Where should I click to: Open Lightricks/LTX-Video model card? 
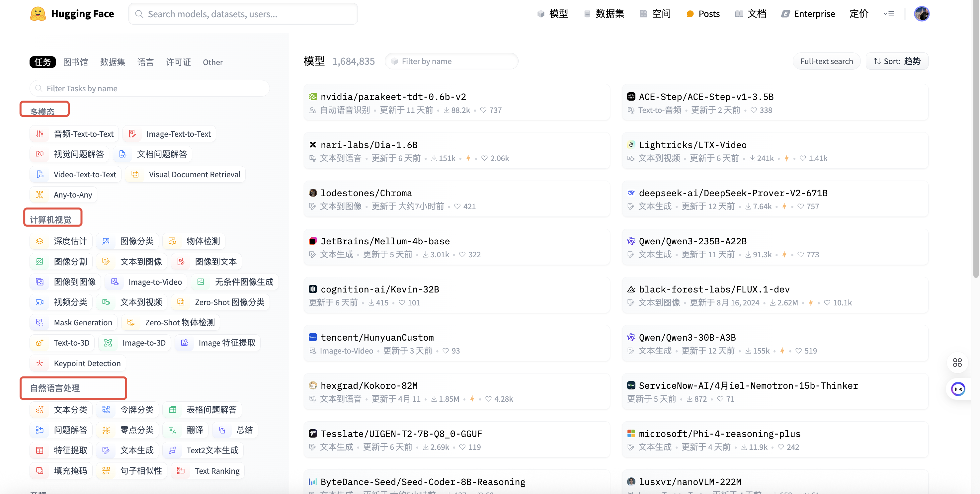point(775,151)
